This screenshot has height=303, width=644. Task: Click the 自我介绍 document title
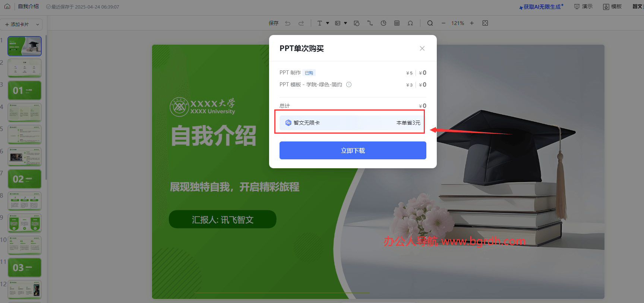(28, 6)
